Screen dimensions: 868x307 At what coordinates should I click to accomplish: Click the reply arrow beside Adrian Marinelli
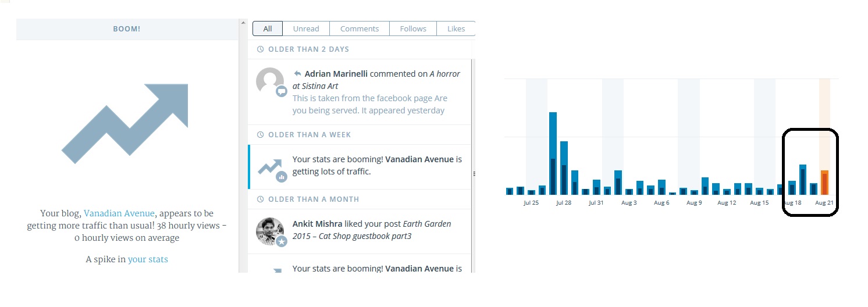point(297,74)
